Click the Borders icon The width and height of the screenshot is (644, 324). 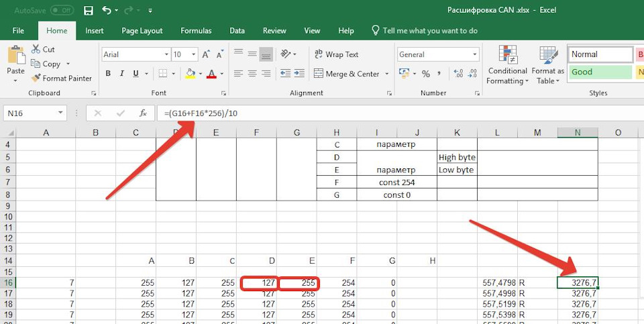pos(163,74)
